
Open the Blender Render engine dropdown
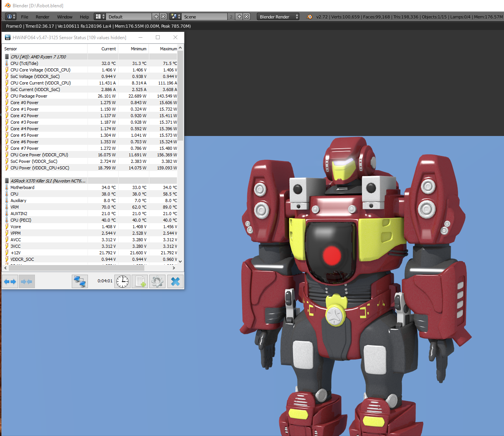tap(278, 17)
